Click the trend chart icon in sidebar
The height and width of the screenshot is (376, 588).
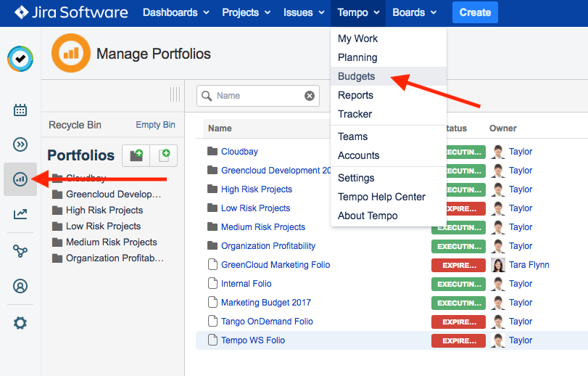tap(20, 214)
